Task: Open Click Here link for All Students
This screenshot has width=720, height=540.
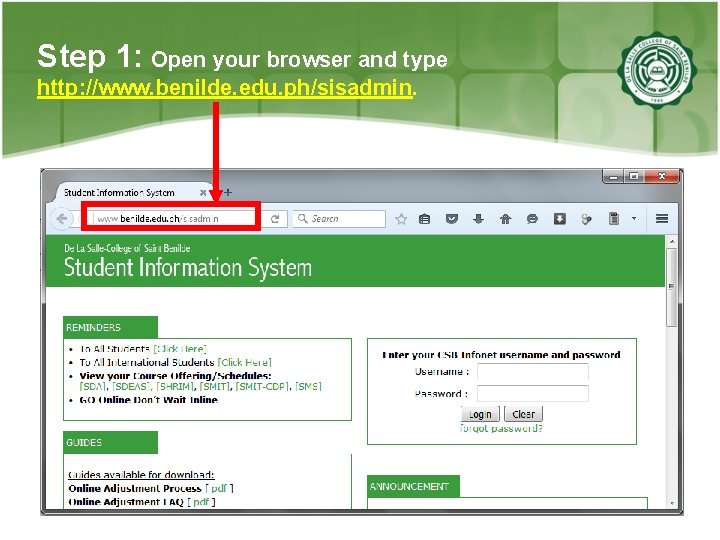Action: (x=180, y=349)
